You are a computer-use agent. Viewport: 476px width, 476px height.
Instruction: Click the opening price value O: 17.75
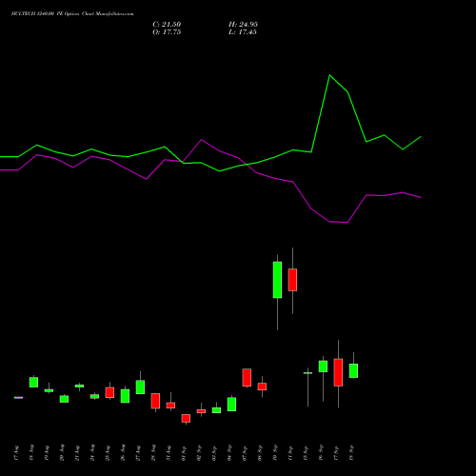(x=167, y=32)
